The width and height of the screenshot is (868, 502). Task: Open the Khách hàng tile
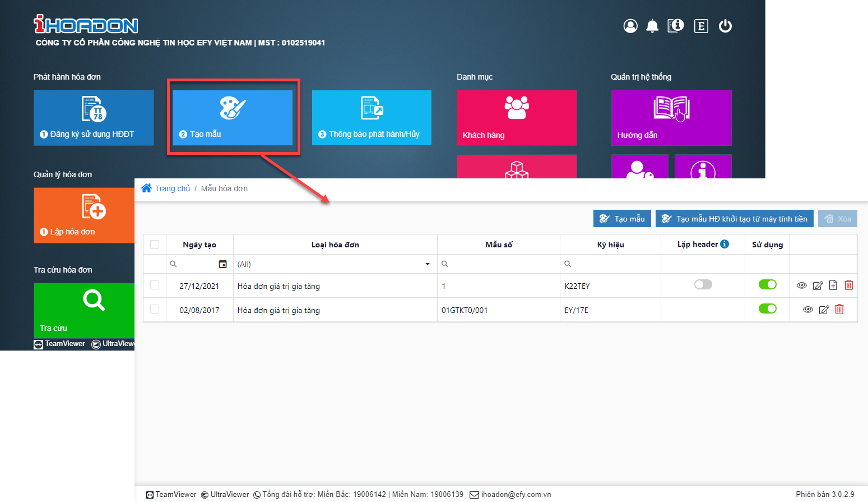(x=516, y=118)
